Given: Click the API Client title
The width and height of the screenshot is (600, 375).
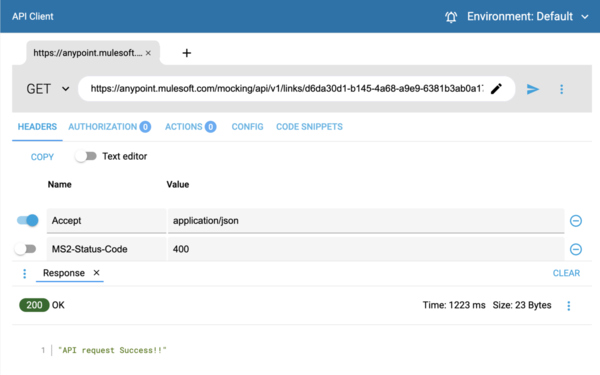Looking at the screenshot, I should [x=33, y=16].
